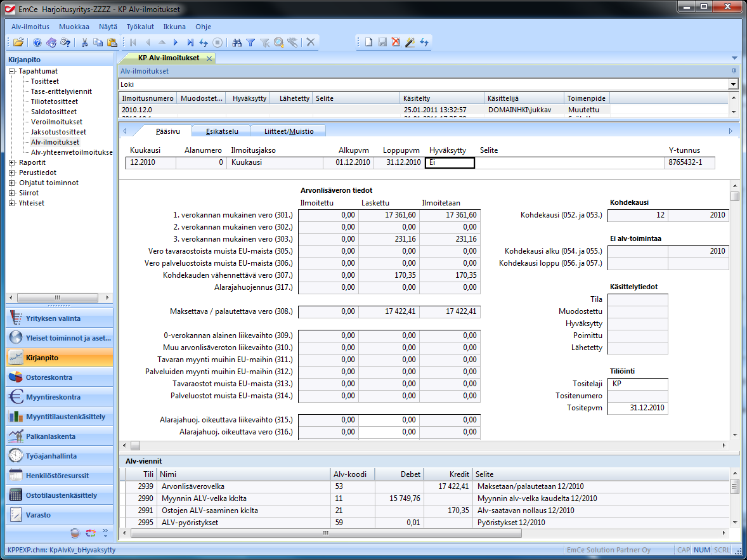Click the form's vertical scrollbar down arrow
747x560 pixels.
pos(734,434)
